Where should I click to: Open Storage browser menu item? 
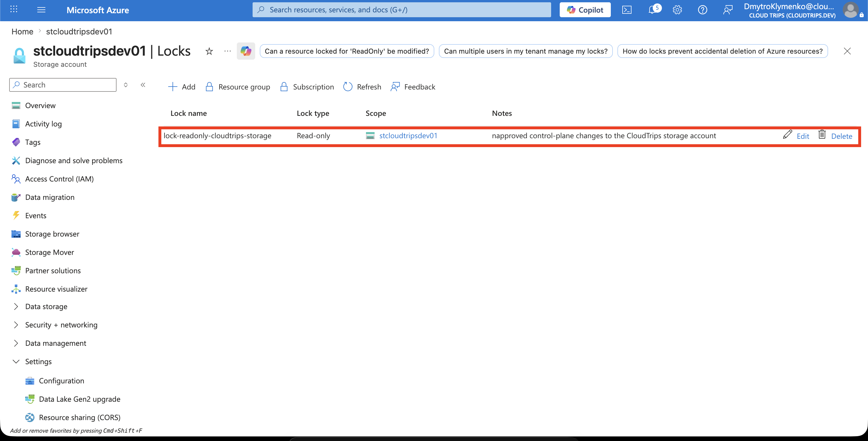pos(52,234)
